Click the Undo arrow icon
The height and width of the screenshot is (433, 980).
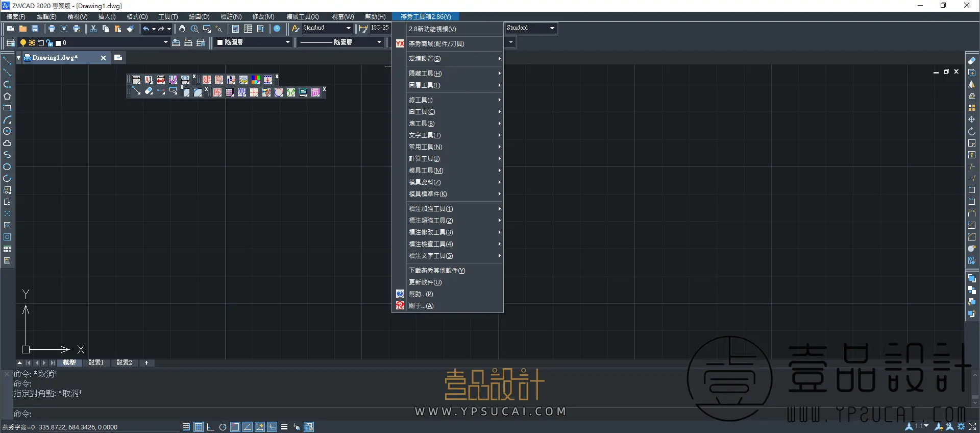(146, 29)
